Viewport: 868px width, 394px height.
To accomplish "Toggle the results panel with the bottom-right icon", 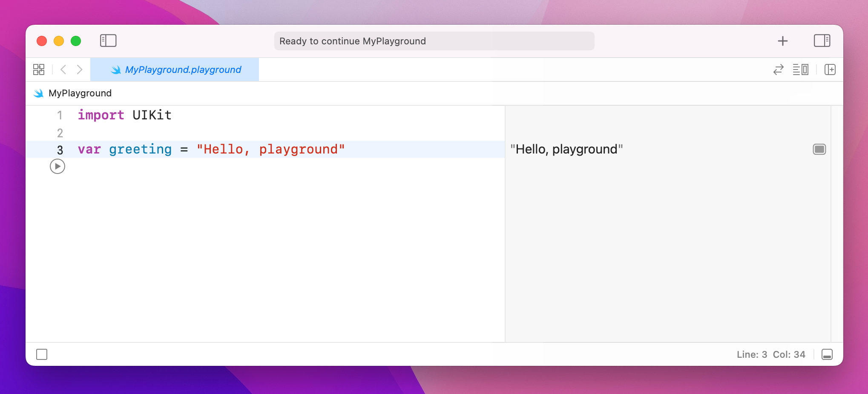I will pos(826,354).
